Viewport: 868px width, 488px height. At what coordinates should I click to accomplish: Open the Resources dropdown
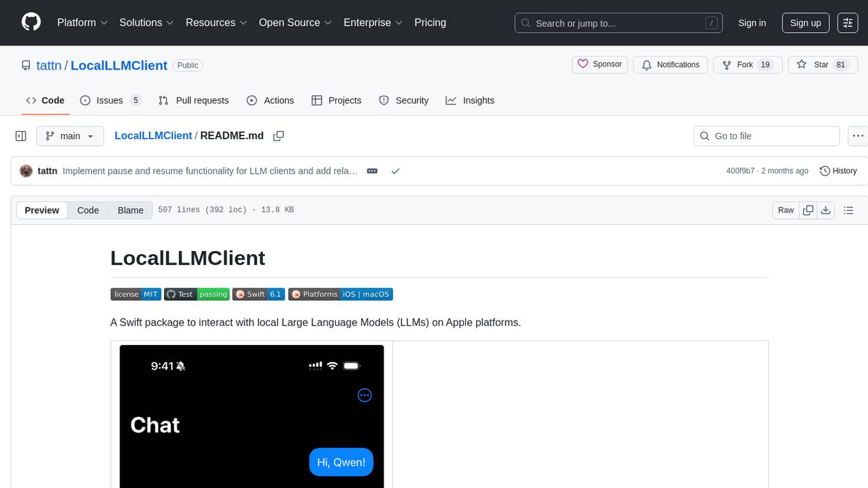pyautogui.click(x=216, y=22)
